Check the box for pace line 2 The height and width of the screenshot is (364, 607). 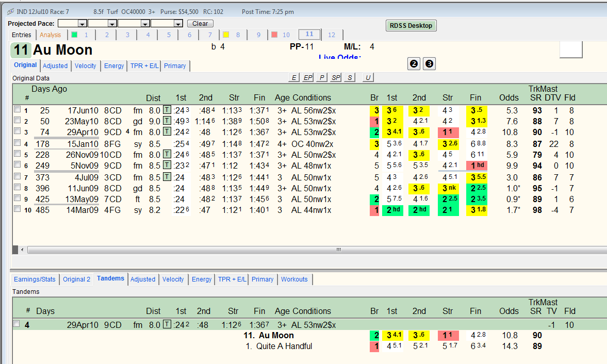[x=17, y=120]
